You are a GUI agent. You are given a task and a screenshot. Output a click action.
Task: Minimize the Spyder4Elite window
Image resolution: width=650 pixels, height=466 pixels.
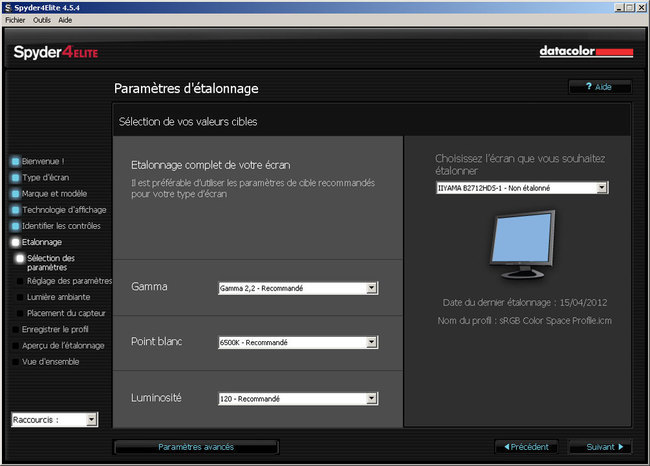(619, 7)
